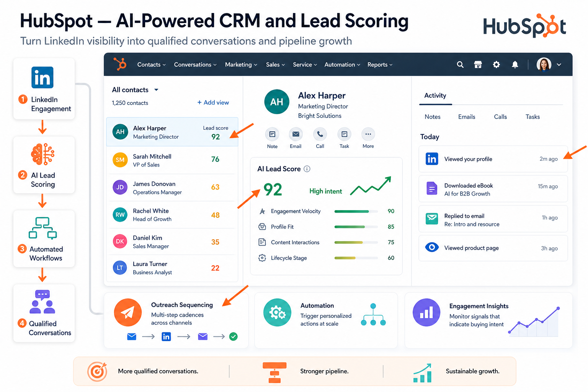Click the Lifecycle Stage progress bar
The height and width of the screenshot is (392, 588).
[x=356, y=258]
